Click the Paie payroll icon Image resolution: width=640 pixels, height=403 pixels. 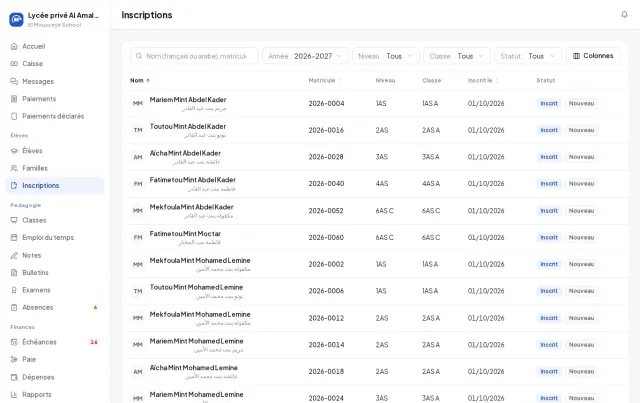(x=14, y=359)
